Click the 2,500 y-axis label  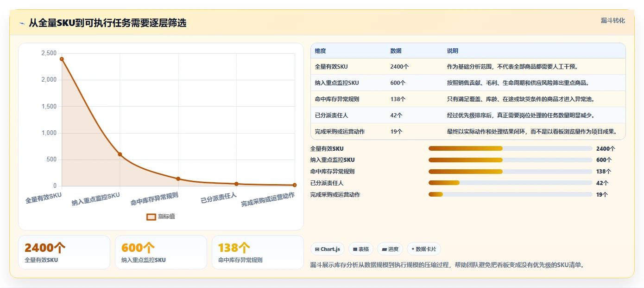pos(49,53)
